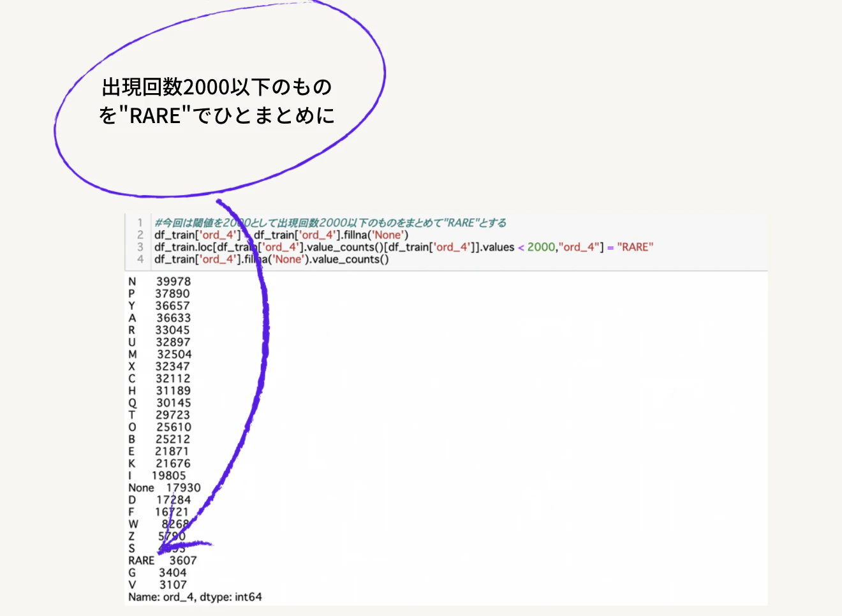The width and height of the screenshot is (842, 616).
Task: Click the None 17930 output row
Action: pos(165,487)
